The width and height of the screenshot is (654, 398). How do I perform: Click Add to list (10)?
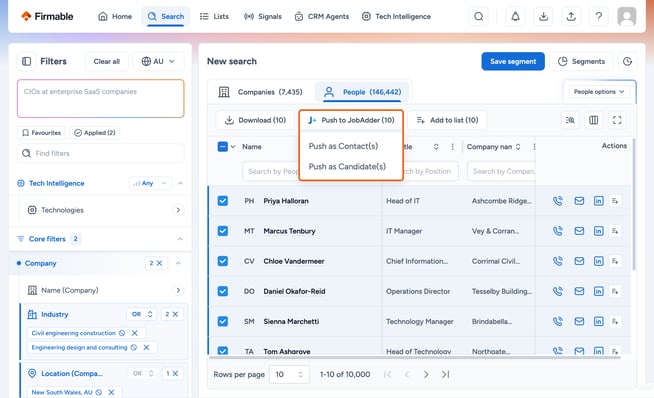[447, 120]
